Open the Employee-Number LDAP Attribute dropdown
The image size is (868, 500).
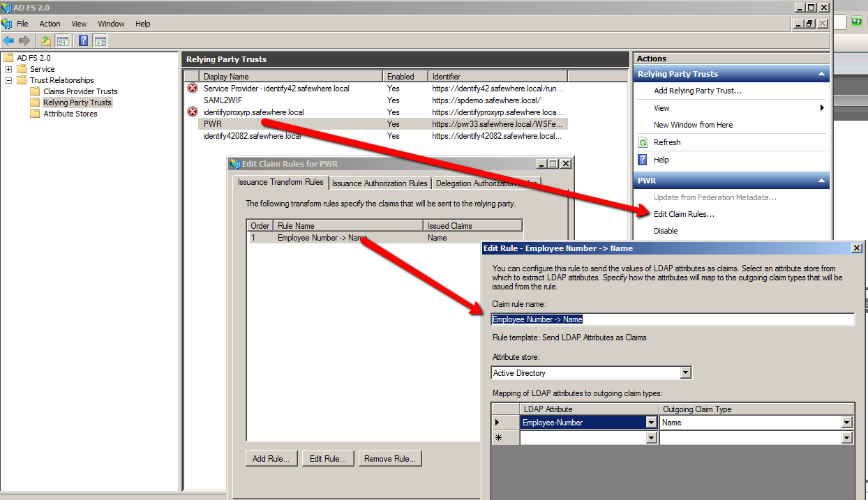pos(651,423)
